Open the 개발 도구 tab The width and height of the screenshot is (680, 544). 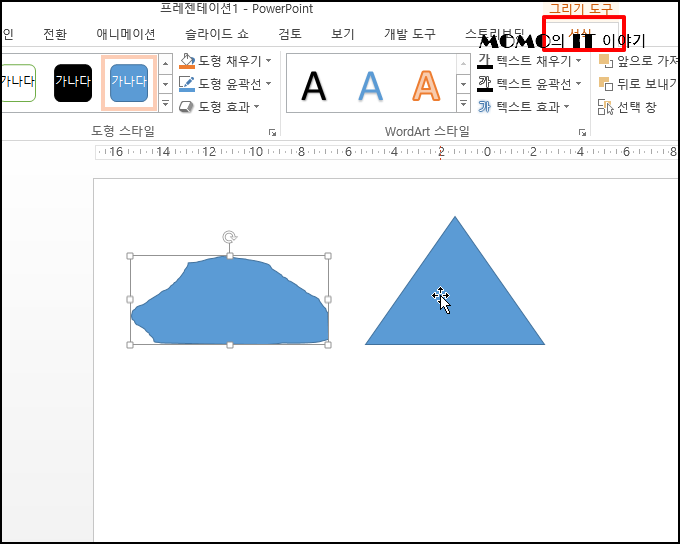(410, 34)
